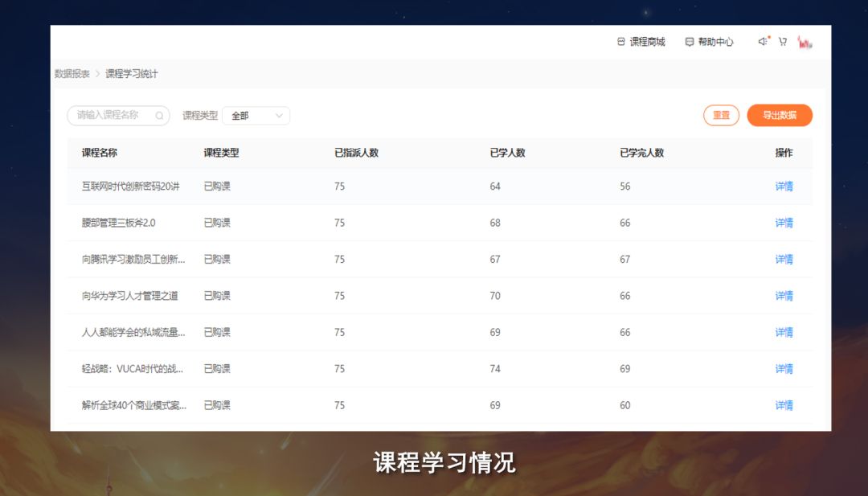Click the orange 导出数据 button

(779, 116)
